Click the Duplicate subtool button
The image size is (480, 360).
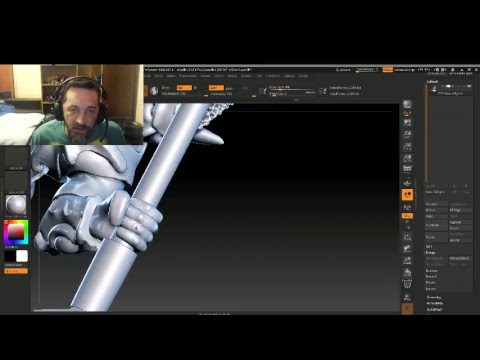[436, 225]
